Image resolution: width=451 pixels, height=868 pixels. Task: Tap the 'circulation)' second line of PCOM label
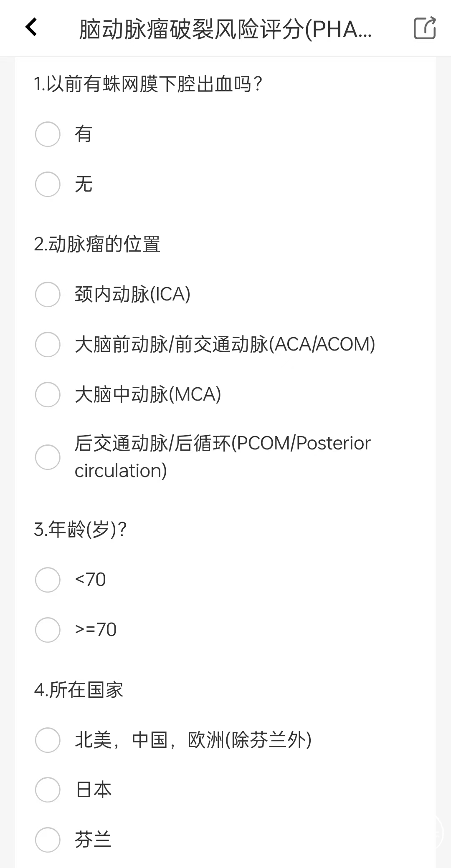point(121,471)
